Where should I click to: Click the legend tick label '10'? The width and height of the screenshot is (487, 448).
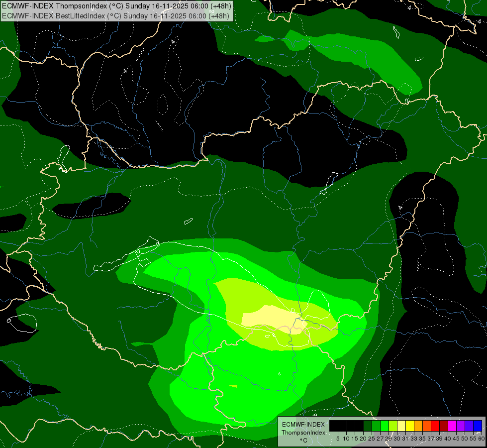coord(346,439)
